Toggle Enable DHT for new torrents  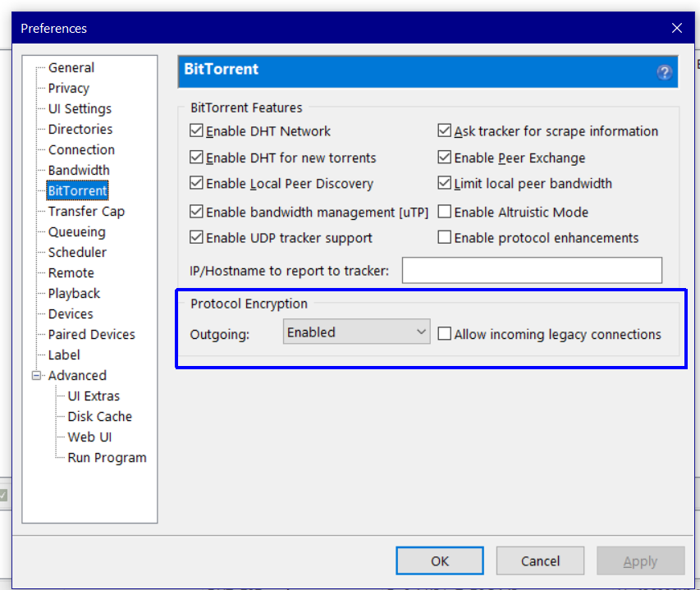coord(196,158)
